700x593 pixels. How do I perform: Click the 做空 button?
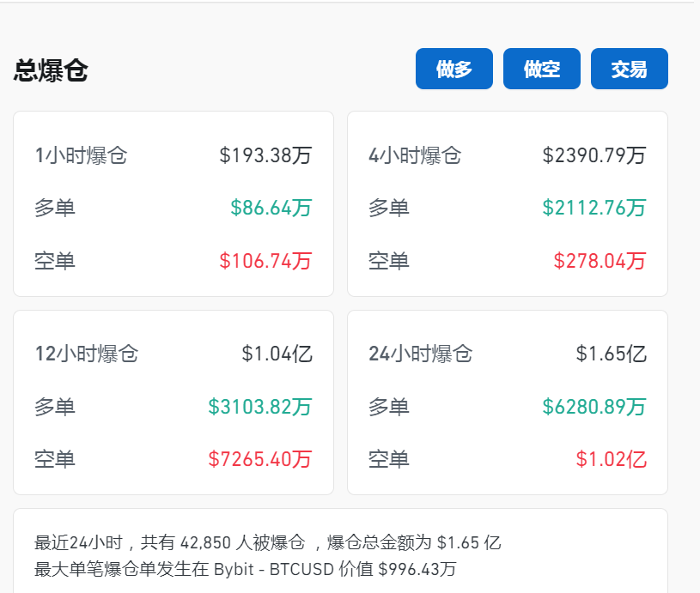(x=541, y=69)
